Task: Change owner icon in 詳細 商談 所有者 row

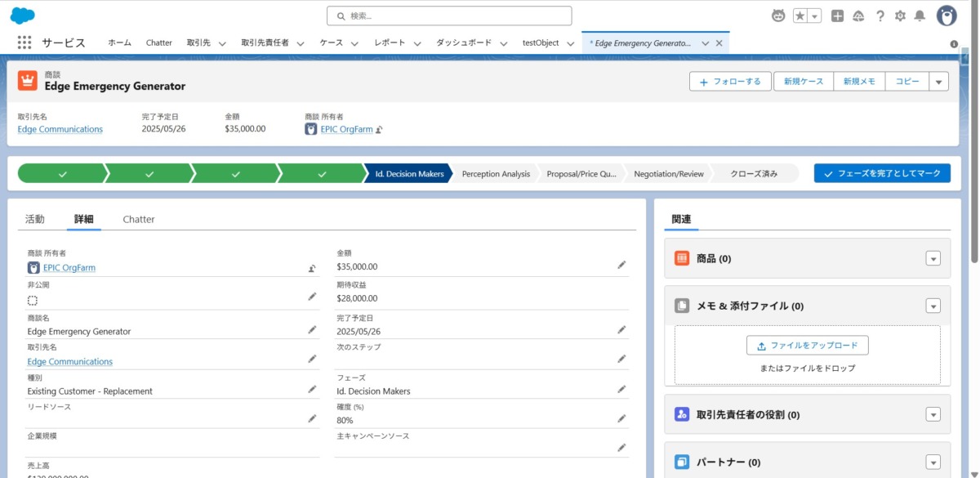Action: click(x=312, y=268)
